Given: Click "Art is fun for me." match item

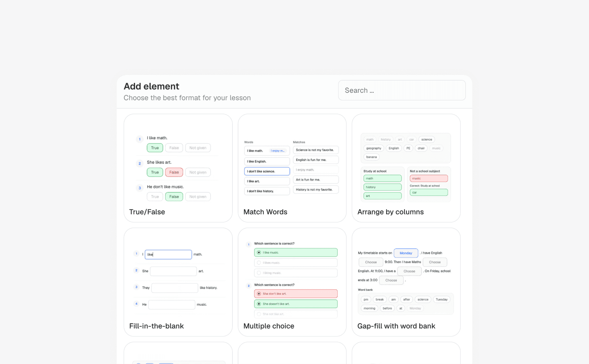Looking at the screenshot, I should coord(316,180).
